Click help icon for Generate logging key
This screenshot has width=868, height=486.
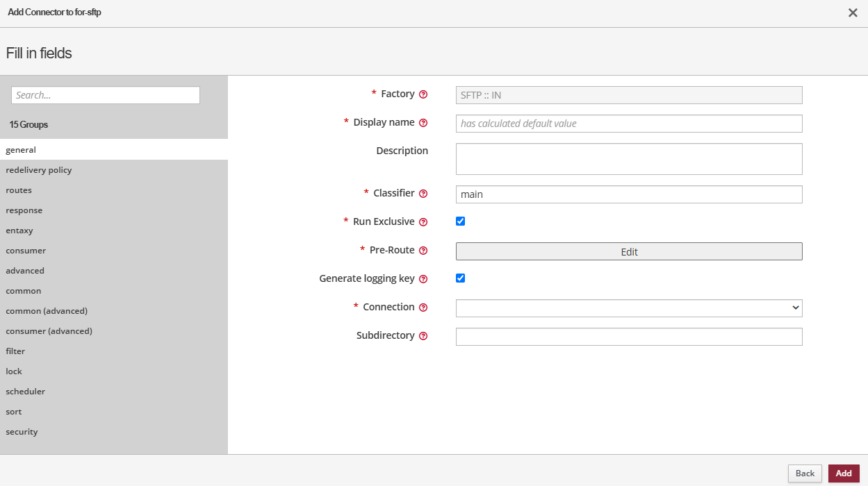(x=423, y=279)
